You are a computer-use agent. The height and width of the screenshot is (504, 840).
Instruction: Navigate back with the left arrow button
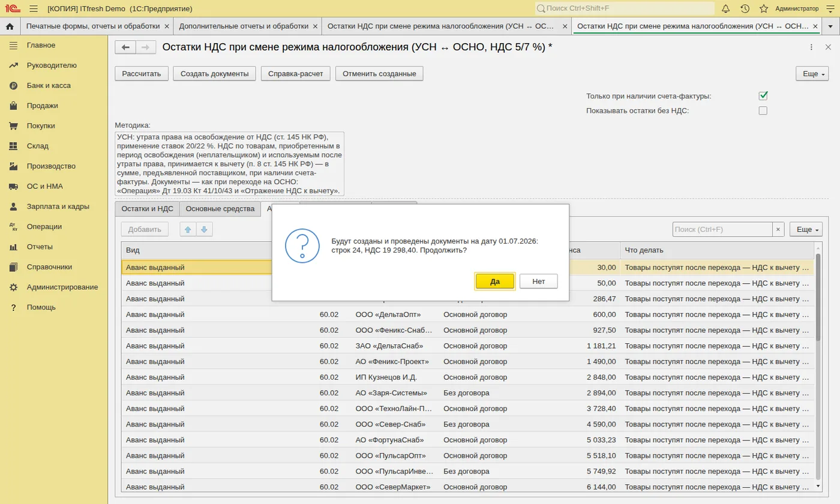(125, 47)
